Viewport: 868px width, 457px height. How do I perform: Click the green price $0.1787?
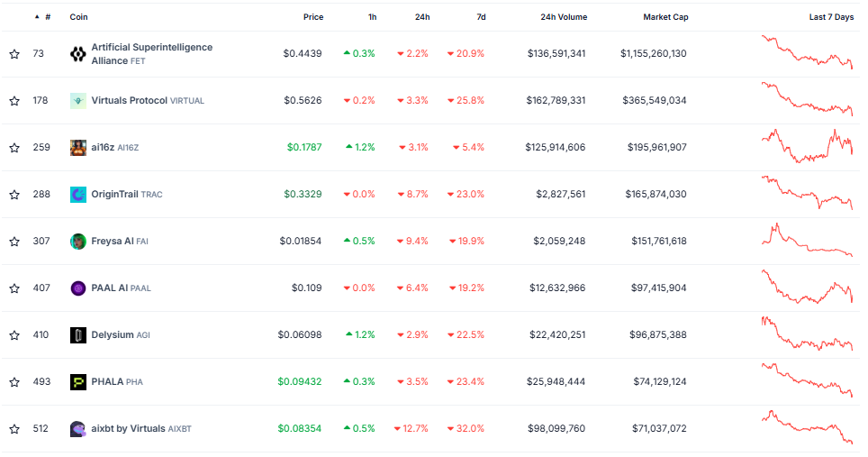304,147
